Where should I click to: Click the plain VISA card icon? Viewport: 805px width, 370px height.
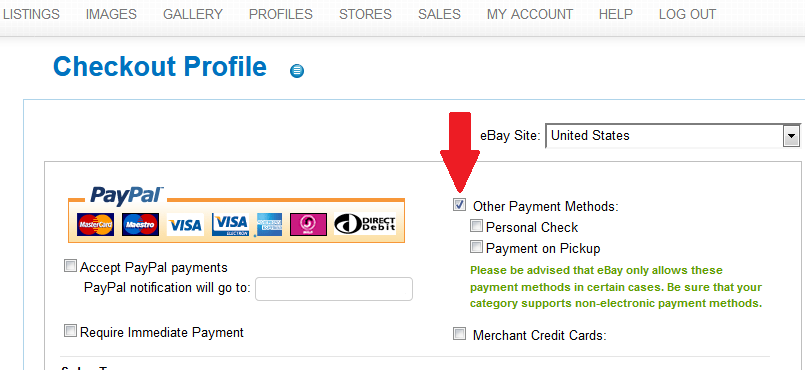click(x=185, y=225)
